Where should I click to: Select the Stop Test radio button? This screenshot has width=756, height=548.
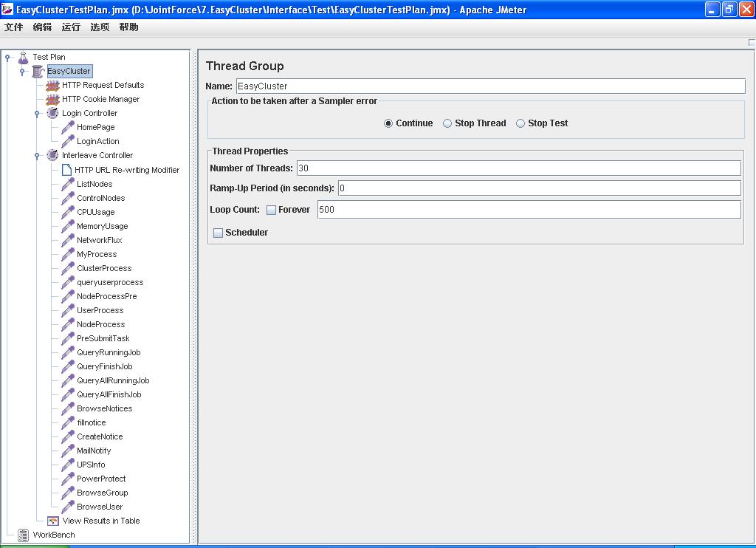tap(520, 123)
